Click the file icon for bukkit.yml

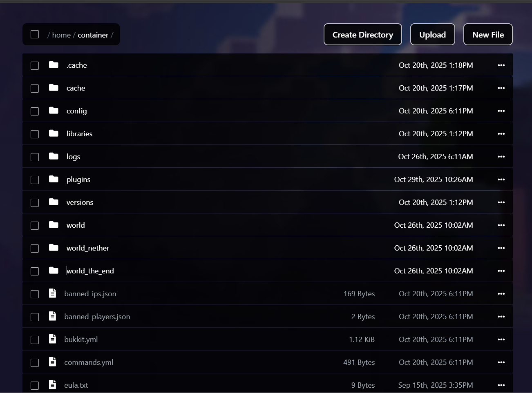tap(53, 339)
